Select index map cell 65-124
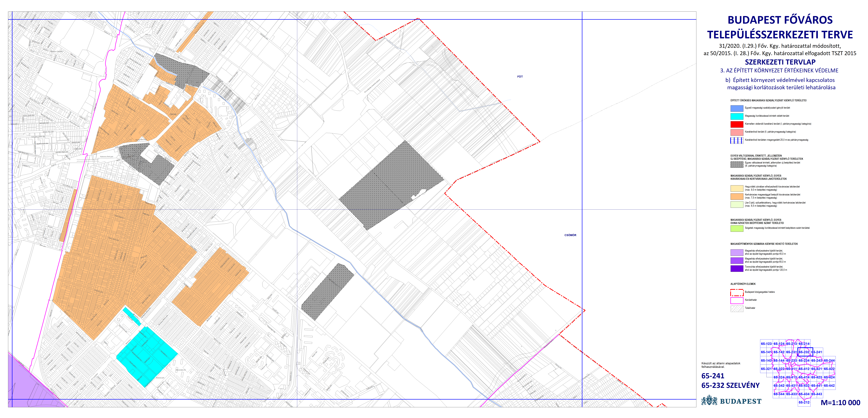The width and height of the screenshot is (868, 418). click(x=779, y=343)
